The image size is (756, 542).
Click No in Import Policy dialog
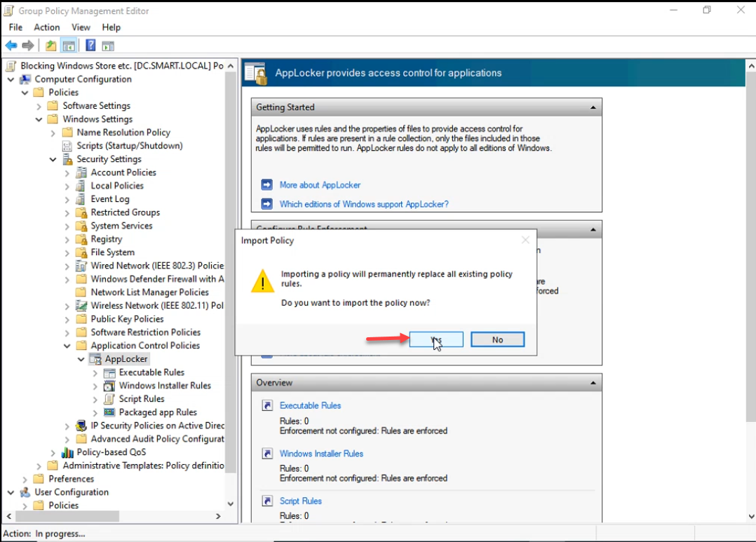pyautogui.click(x=498, y=339)
